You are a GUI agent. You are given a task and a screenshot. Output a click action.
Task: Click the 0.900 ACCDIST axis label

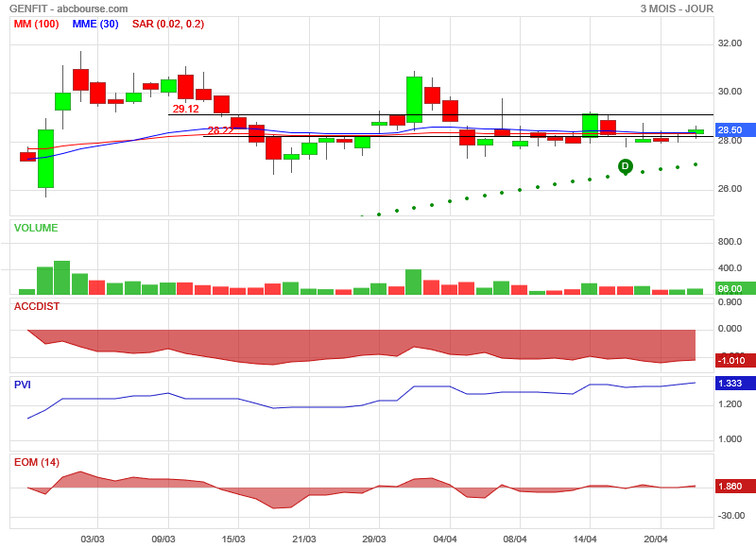[730, 302]
